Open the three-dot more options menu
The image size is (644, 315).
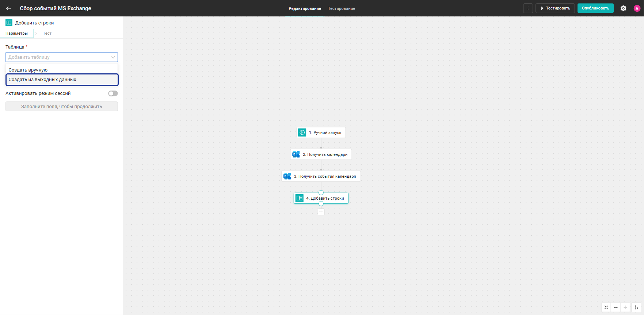coord(528,8)
